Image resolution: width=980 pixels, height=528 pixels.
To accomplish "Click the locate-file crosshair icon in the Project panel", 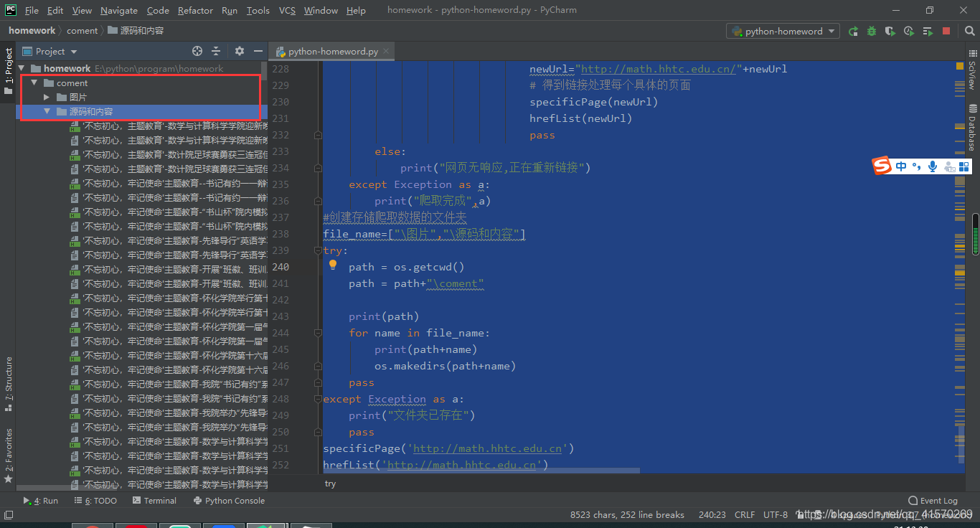I will coord(197,51).
